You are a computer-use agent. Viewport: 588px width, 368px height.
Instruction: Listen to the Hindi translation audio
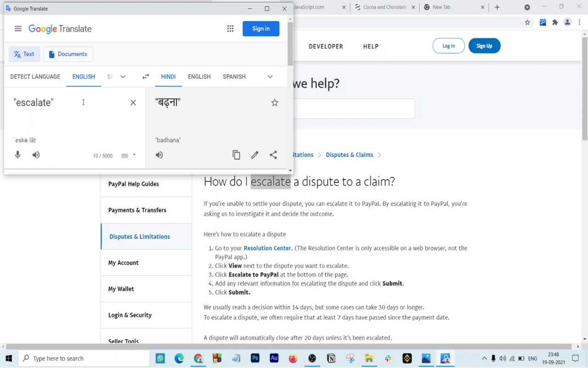[159, 155]
